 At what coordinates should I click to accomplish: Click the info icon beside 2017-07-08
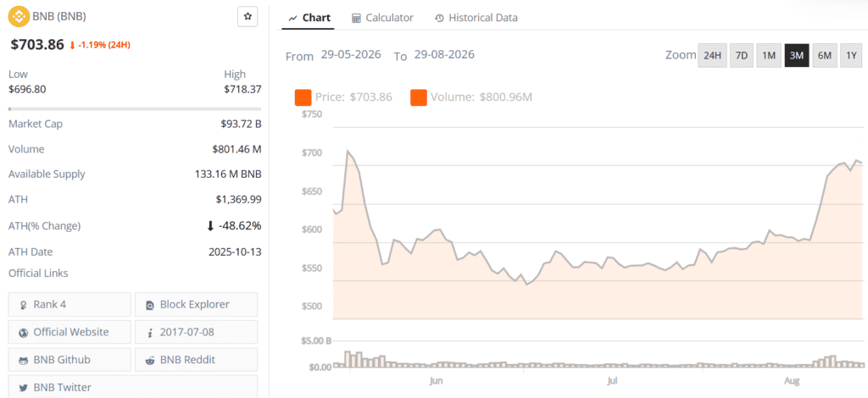click(149, 332)
